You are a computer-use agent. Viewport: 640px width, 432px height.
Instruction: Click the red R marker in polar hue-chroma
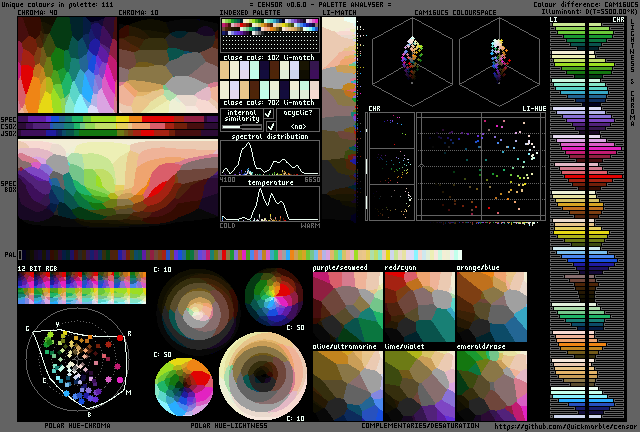120,338
